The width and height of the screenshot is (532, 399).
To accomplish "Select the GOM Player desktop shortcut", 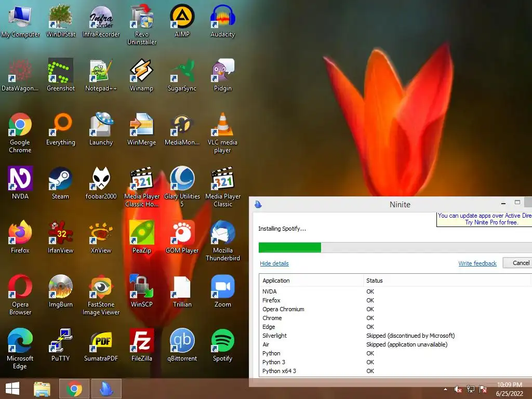I will (182, 237).
